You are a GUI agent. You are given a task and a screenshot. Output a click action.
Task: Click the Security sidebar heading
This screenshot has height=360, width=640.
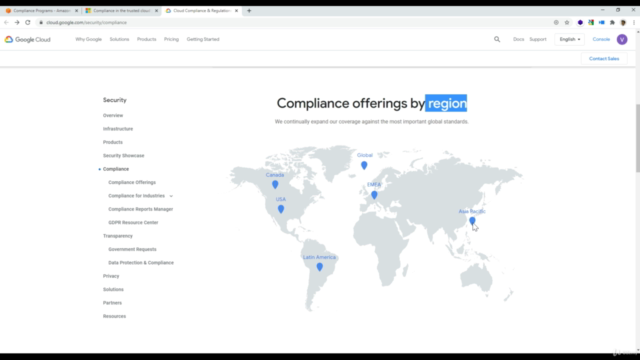(x=115, y=100)
